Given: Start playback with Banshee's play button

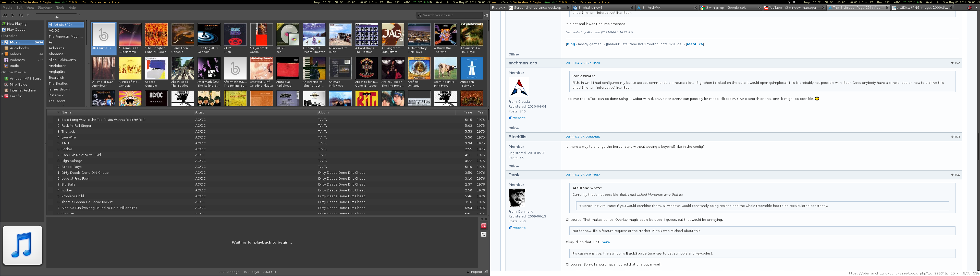Looking at the screenshot, I should [x=13, y=15].
